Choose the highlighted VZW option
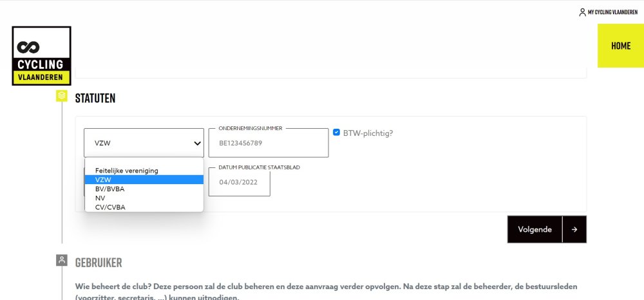Screen dimensions: 644x300 click(103, 180)
